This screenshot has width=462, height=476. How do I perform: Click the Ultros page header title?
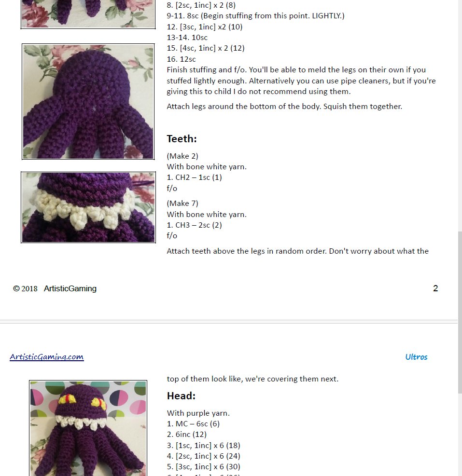(416, 357)
